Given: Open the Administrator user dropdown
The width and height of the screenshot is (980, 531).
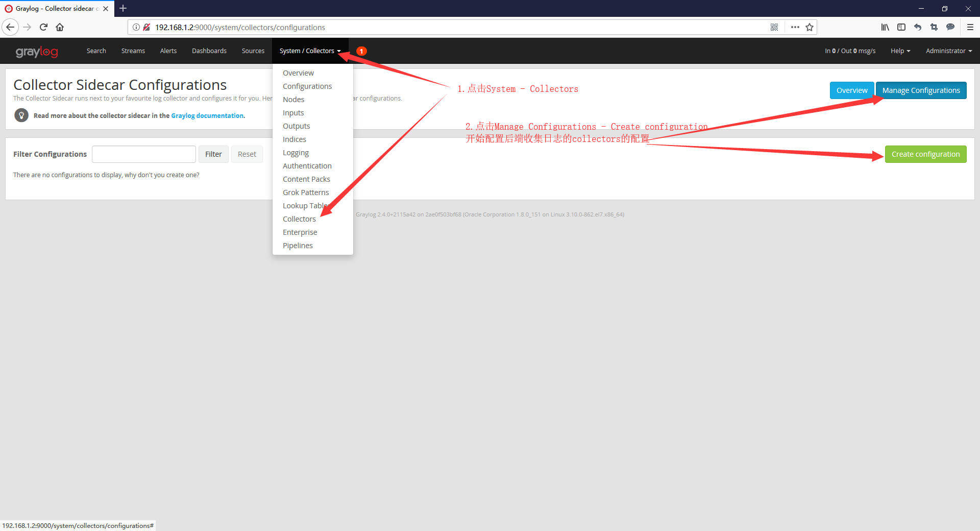Looking at the screenshot, I should point(949,51).
